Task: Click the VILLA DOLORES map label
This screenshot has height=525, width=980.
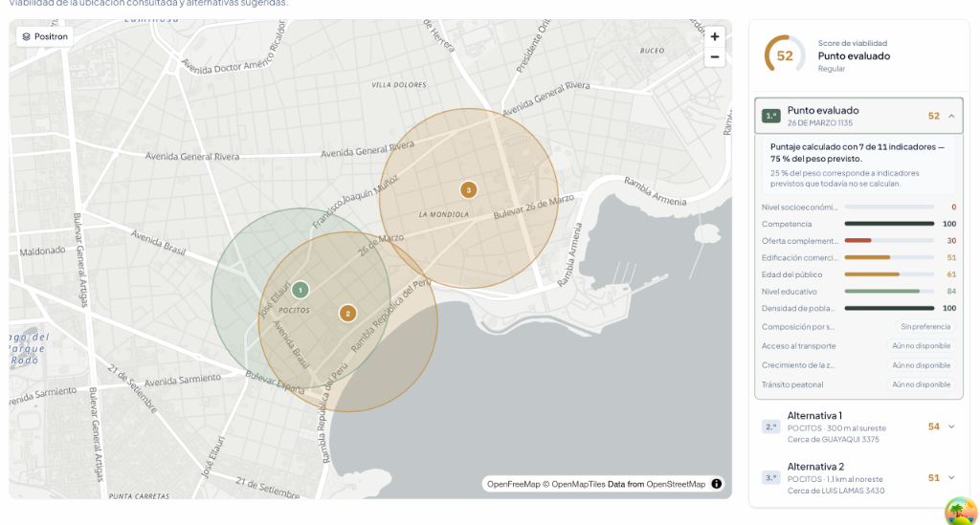Action: tap(399, 85)
